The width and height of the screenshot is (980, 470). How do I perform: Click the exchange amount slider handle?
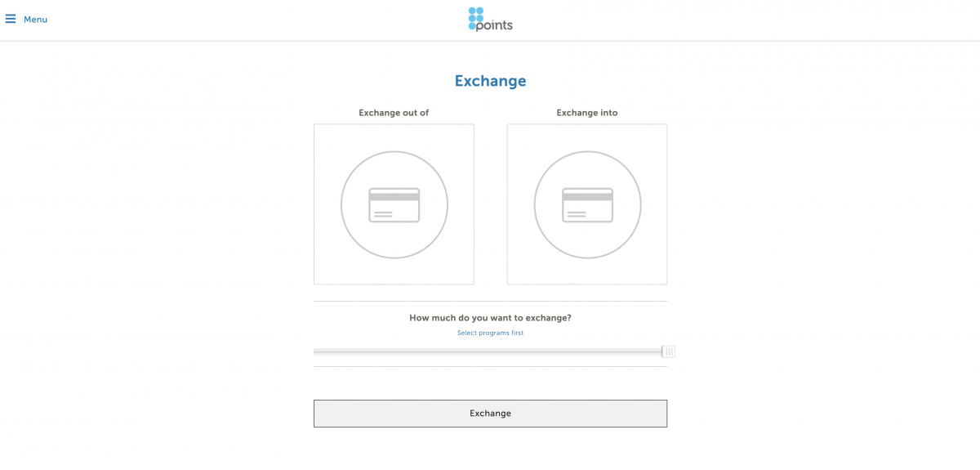(669, 351)
